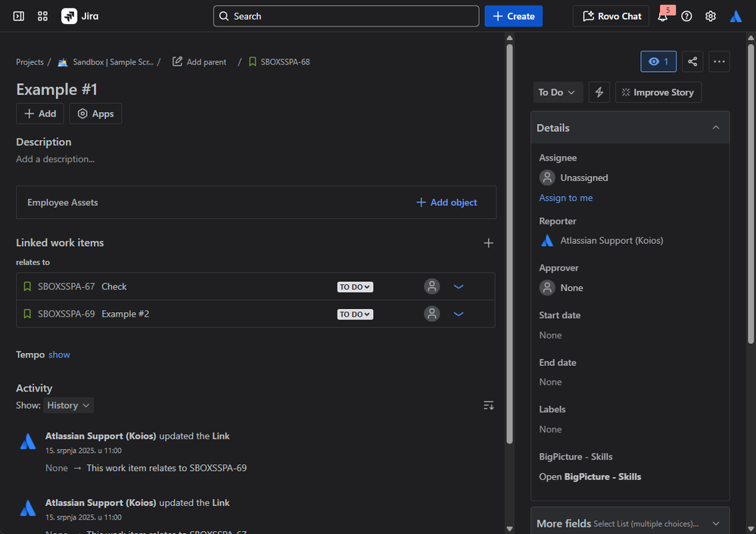Click the main content vertical scrollbar
Image resolution: width=756 pixels, height=534 pixels.
tap(509, 244)
